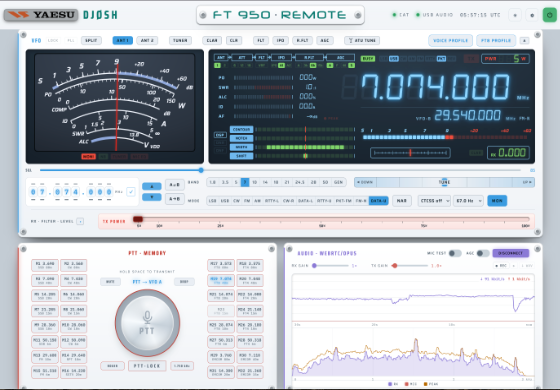560x390 pixels.
Task: Step frequency up with the blue up-arrow button
Action: click(x=152, y=186)
